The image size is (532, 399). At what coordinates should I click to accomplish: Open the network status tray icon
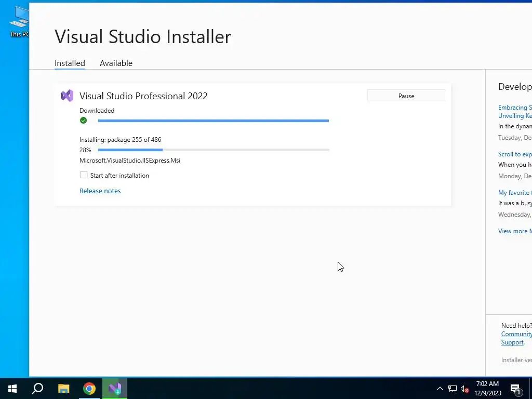pyautogui.click(x=453, y=389)
